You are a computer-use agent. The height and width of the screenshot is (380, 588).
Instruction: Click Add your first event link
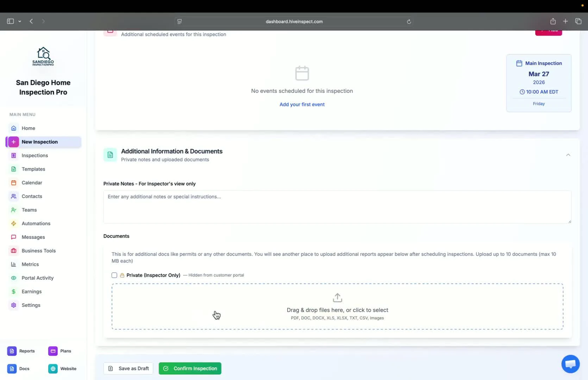point(302,104)
